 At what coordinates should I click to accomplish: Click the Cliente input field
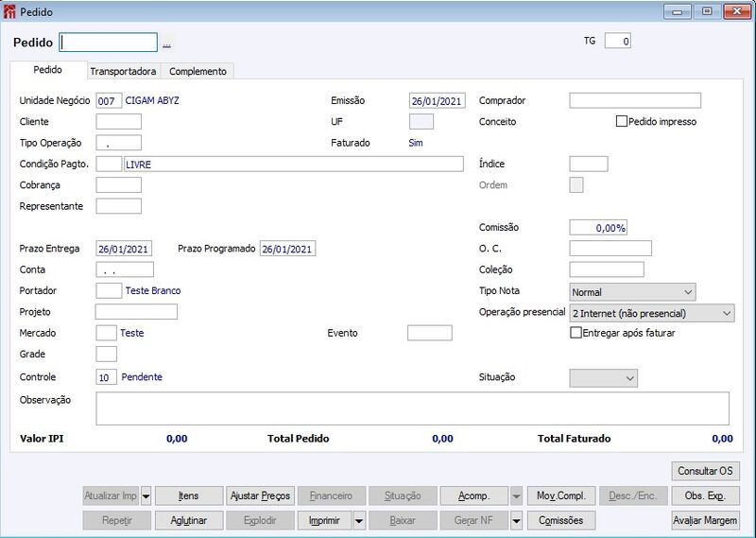(x=119, y=122)
